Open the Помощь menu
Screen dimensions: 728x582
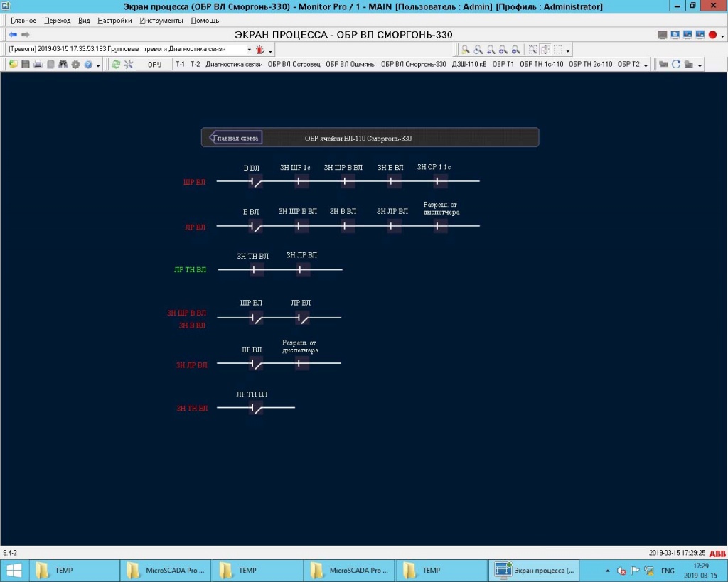click(205, 21)
